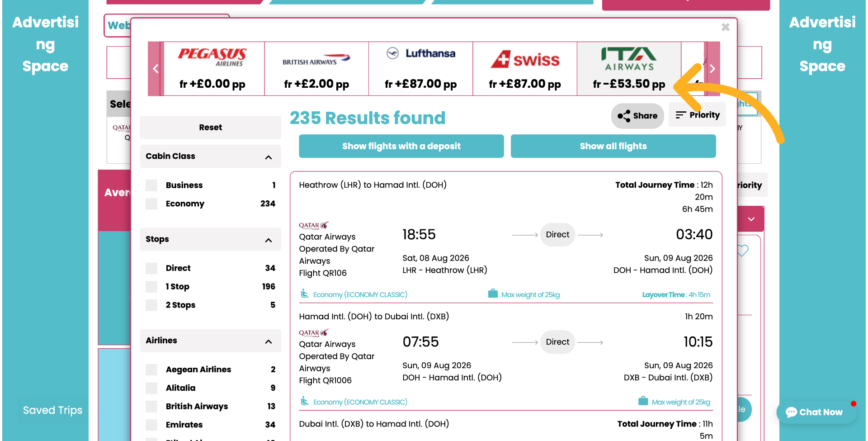
Task: Click the carousel right arrow
Action: pyautogui.click(x=712, y=69)
